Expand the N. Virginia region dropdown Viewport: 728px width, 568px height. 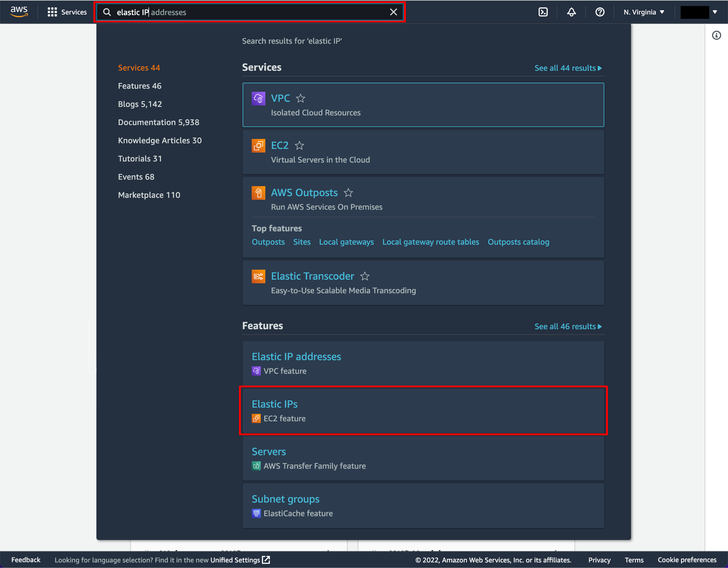644,12
